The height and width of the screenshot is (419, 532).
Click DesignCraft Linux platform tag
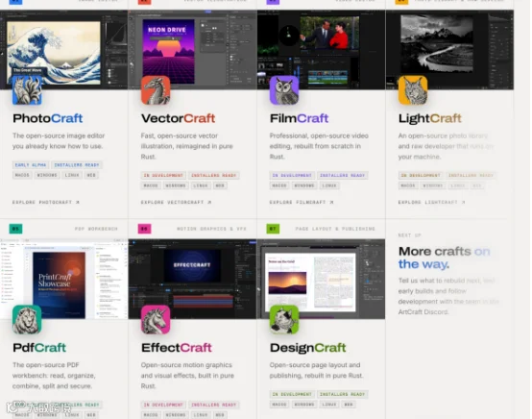coord(329,405)
